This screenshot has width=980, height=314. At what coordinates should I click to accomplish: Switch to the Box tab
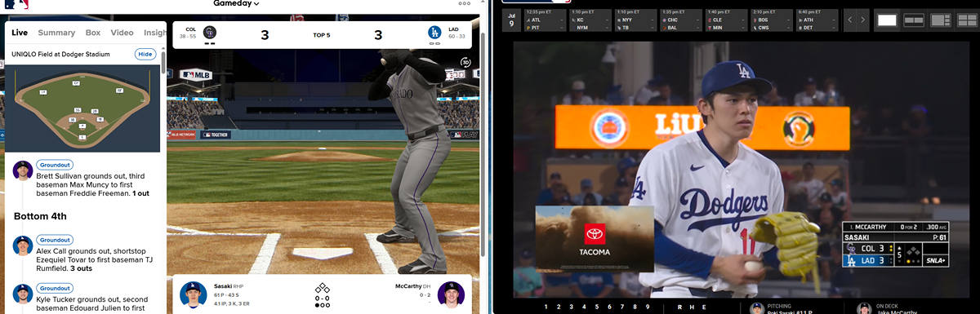click(93, 33)
